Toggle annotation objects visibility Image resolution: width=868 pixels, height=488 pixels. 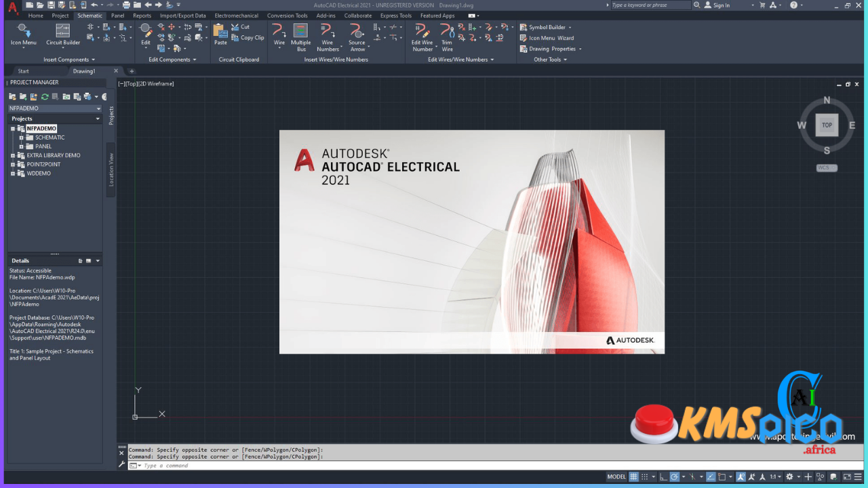tap(741, 476)
